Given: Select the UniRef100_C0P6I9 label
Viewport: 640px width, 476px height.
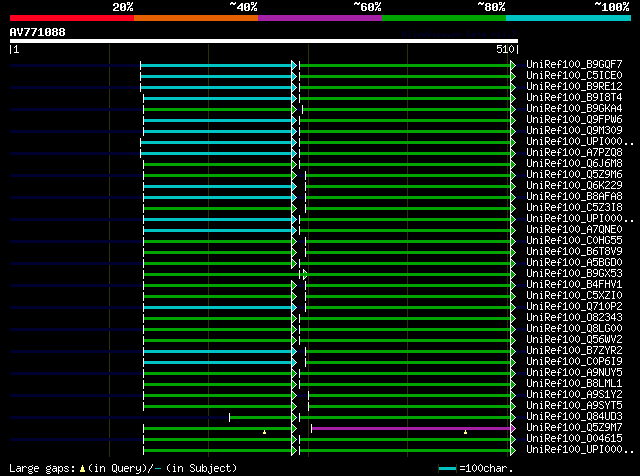Looking at the screenshot, I should coord(574,362).
